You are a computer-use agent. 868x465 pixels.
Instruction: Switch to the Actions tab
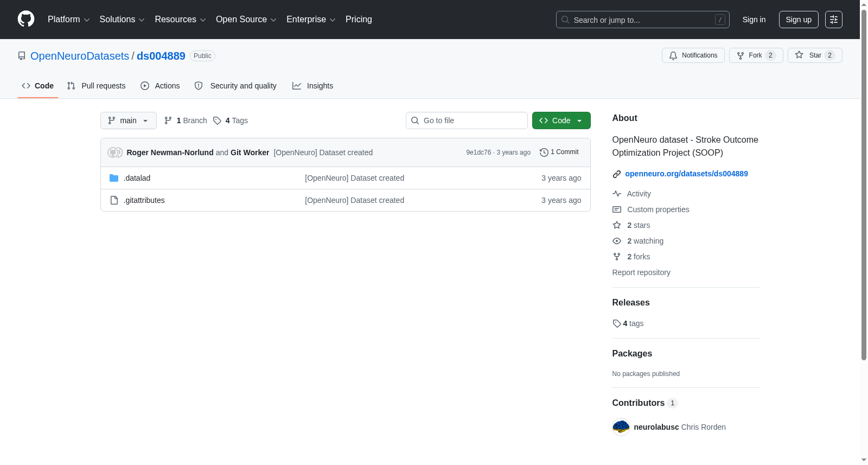(160, 86)
